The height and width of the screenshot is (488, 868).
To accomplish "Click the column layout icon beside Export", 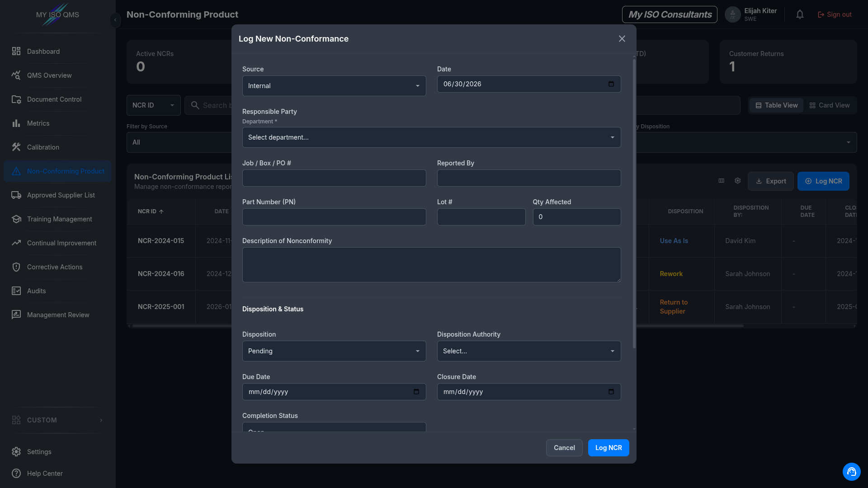I will point(722,181).
